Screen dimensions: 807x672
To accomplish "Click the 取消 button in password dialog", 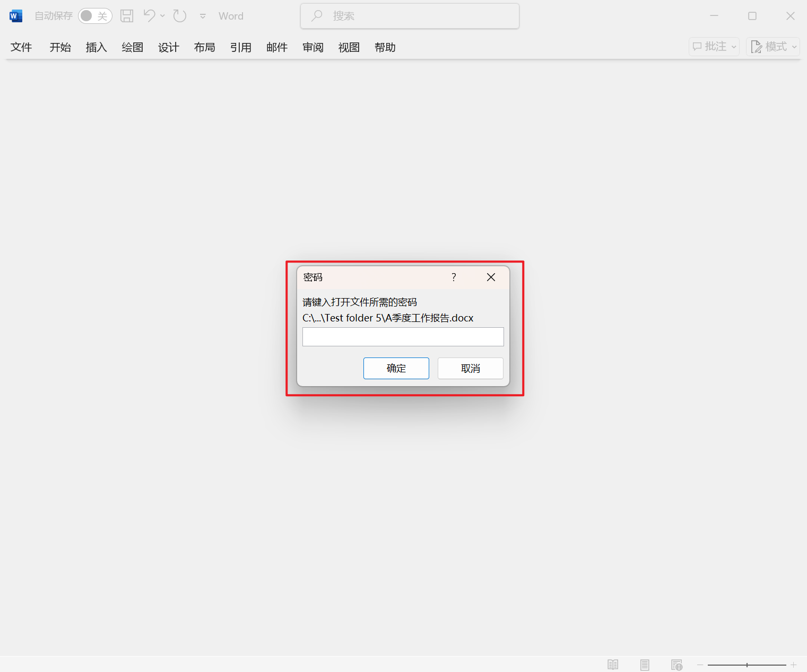I will 470,368.
